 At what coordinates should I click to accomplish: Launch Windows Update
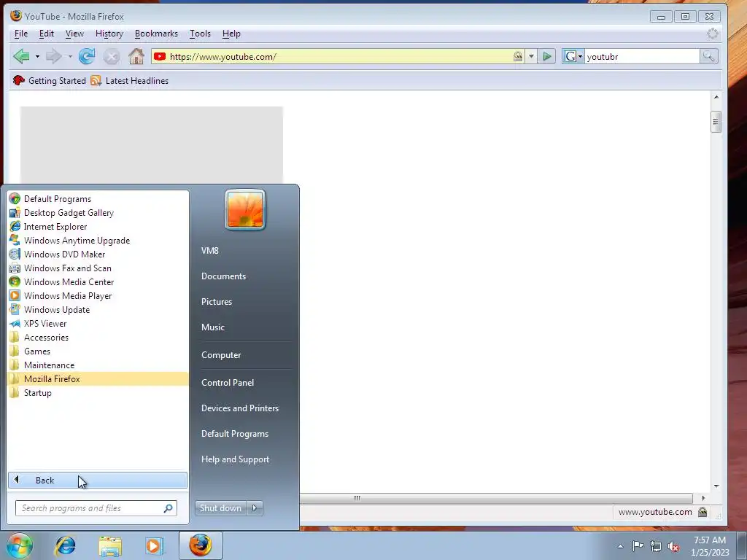pos(57,309)
